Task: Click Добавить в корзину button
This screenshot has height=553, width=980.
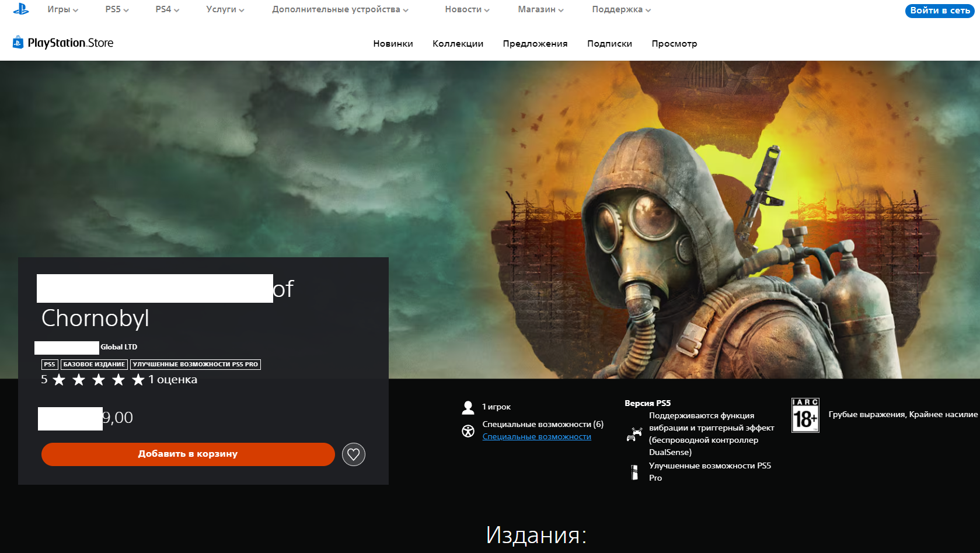Action: click(188, 454)
